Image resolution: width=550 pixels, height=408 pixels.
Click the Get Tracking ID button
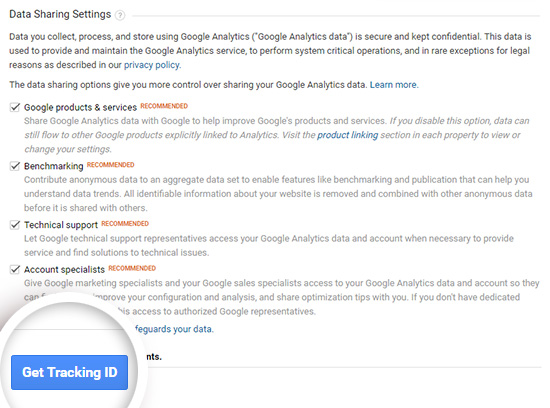click(69, 372)
